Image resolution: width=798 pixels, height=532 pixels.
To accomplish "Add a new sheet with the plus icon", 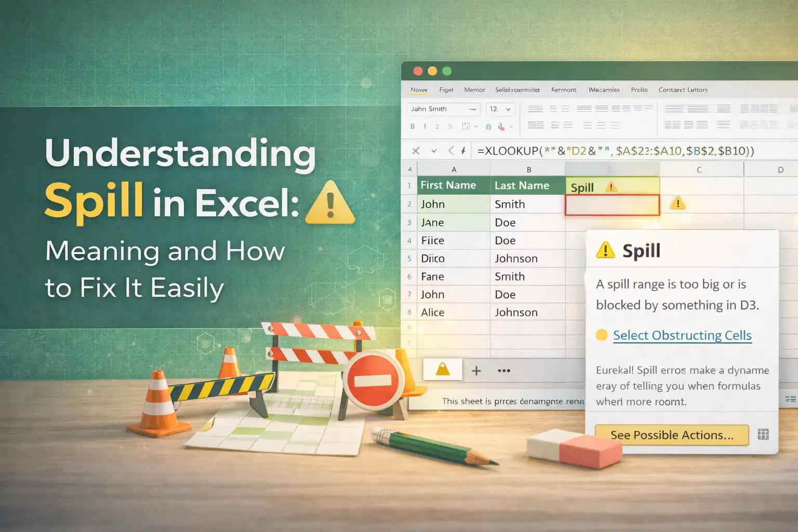I will 476,370.
